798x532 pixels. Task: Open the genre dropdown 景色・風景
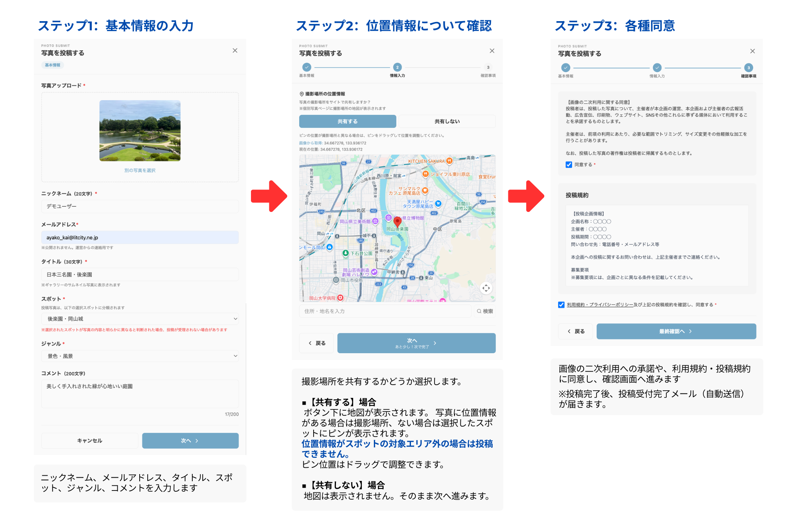tap(140, 356)
